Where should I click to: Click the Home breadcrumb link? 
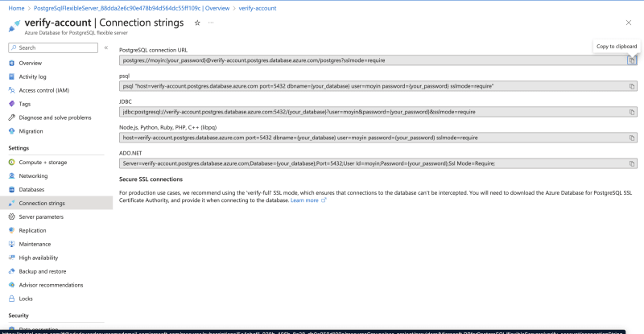point(16,8)
